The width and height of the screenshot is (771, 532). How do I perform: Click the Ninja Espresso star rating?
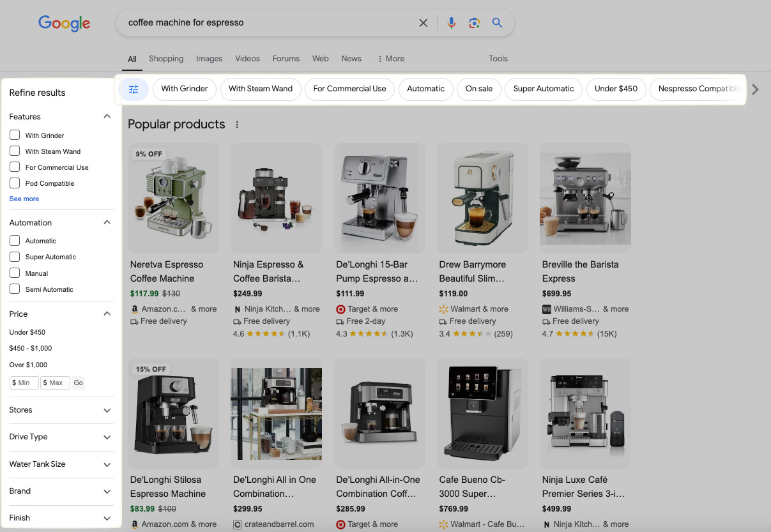coord(266,334)
